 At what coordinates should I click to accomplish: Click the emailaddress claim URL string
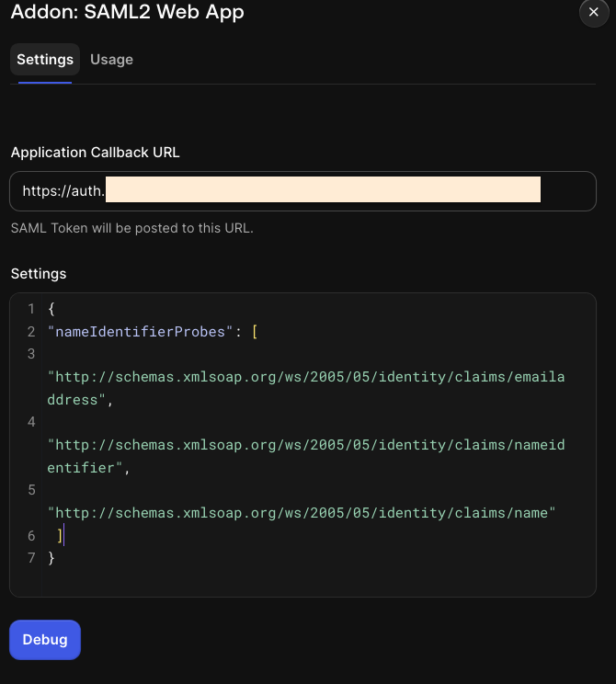point(306,388)
